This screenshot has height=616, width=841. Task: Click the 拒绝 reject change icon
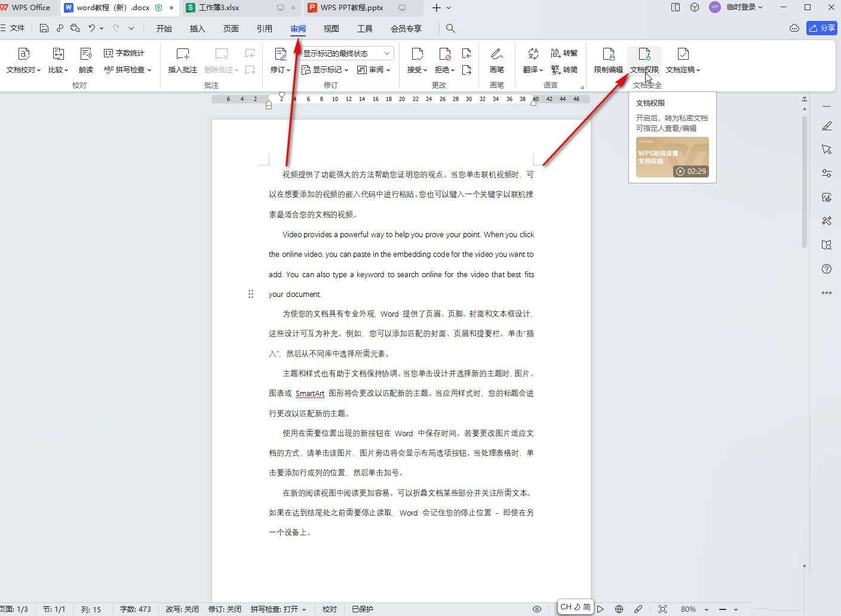pos(444,54)
